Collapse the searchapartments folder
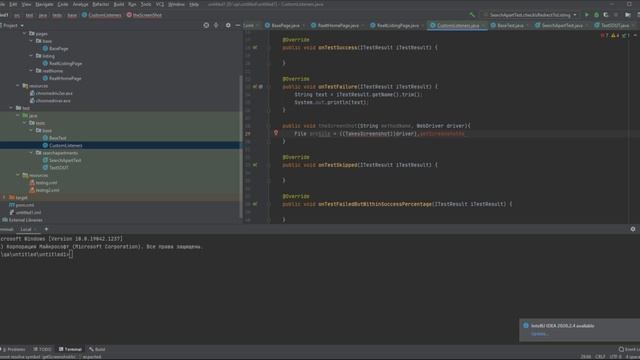Viewport: 640px width, 360px height. pyautogui.click(x=31, y=153)
